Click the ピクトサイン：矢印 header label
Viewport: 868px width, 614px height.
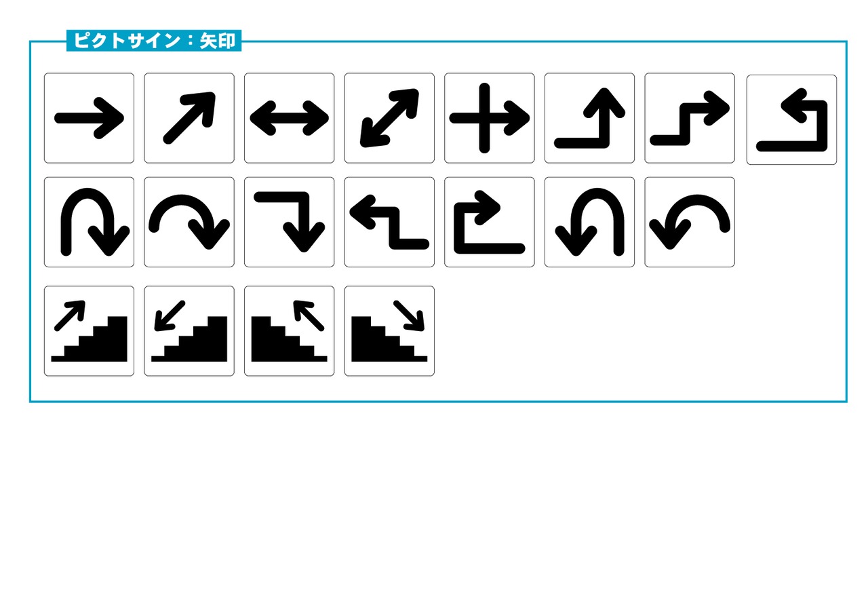[154, 41]
